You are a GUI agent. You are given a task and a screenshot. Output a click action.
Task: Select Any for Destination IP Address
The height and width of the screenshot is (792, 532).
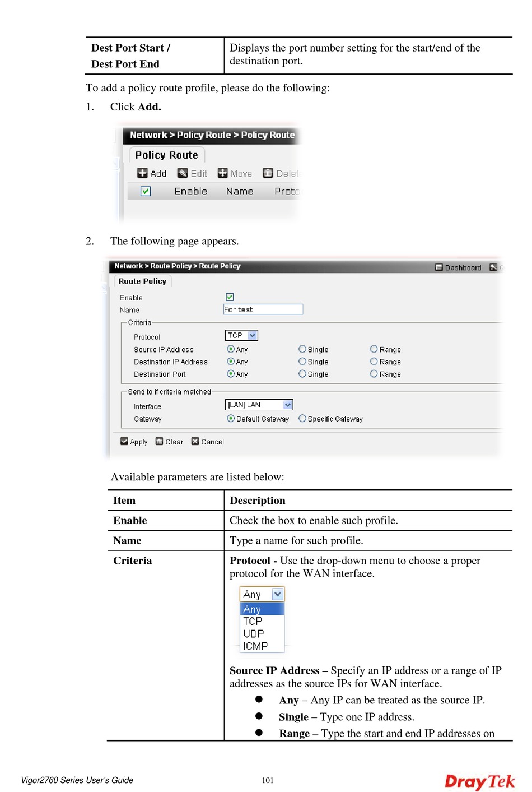pyautogui.click(x=231, y=362)
